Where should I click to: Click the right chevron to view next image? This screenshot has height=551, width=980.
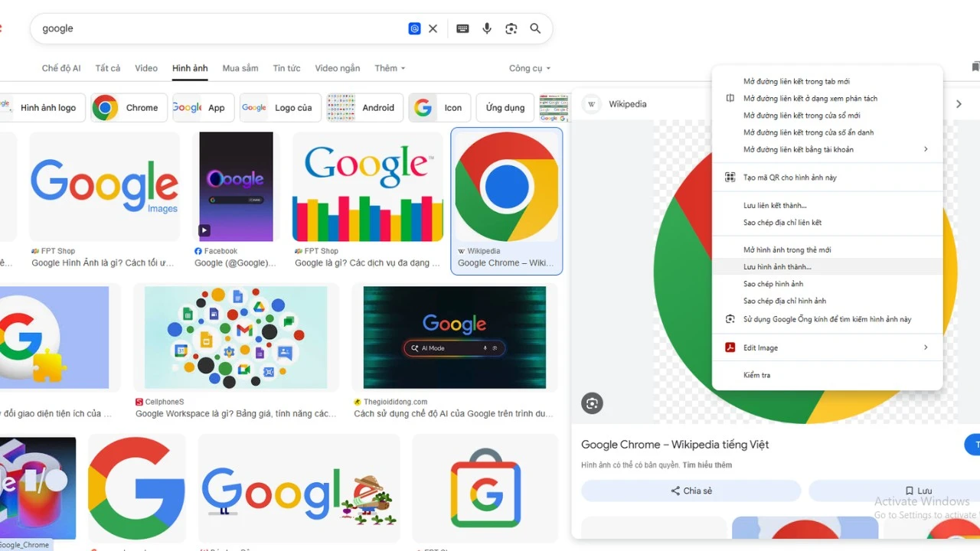pos(959,103)
